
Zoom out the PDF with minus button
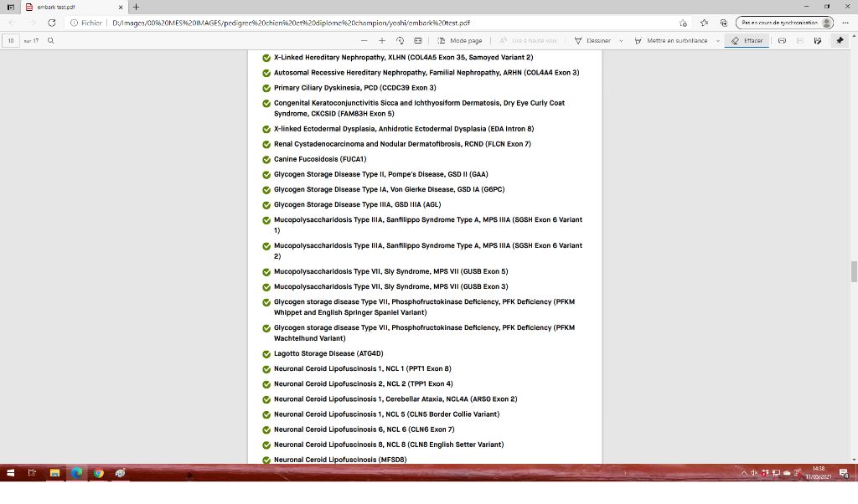[364, 40]
